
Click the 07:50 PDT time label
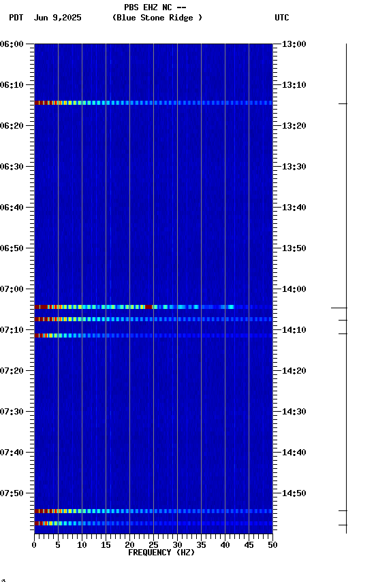point(12,493)
